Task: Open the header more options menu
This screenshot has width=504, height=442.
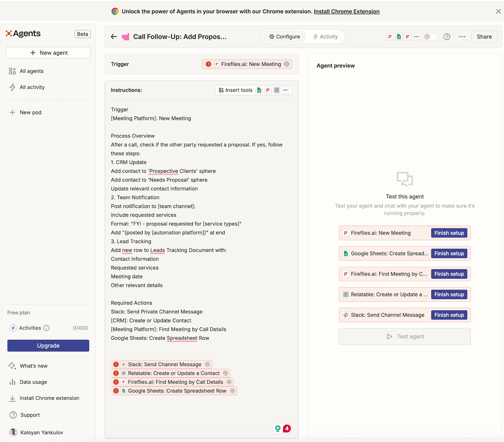Action: 462,37
